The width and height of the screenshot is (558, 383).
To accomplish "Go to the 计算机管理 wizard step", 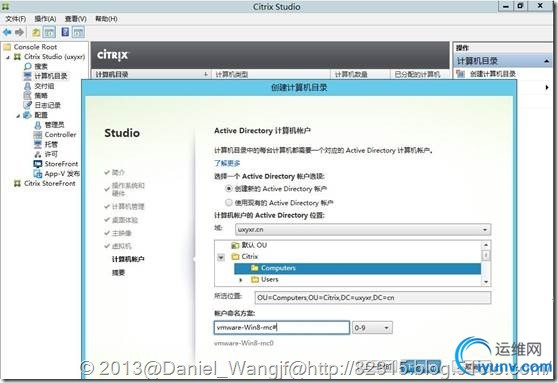I will pyautogui.click(x=128, y=206).
